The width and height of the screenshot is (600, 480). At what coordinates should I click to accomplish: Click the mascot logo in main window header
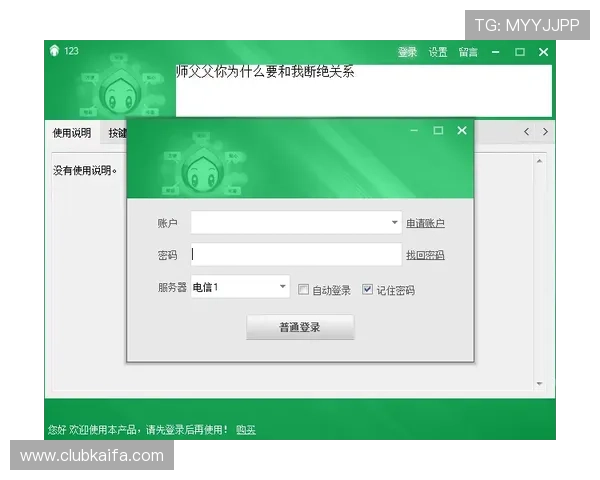tap(121, 88)
